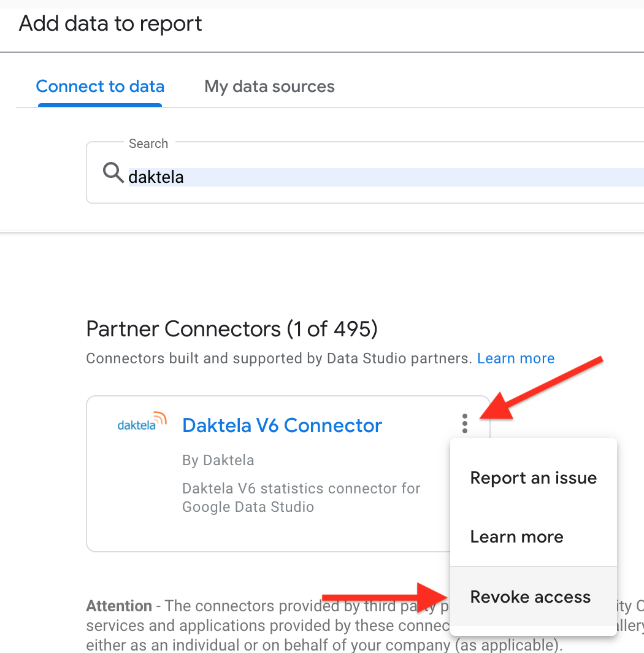Image resolution: width=644 pixels, height=653 pixels.
Task: Click the By Daktela author text
Action: [218, 460]
